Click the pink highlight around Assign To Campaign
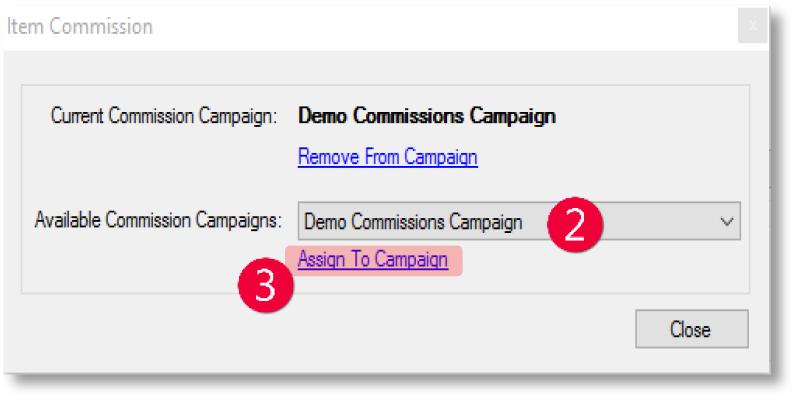794x398 pixels. coord(374,260)
